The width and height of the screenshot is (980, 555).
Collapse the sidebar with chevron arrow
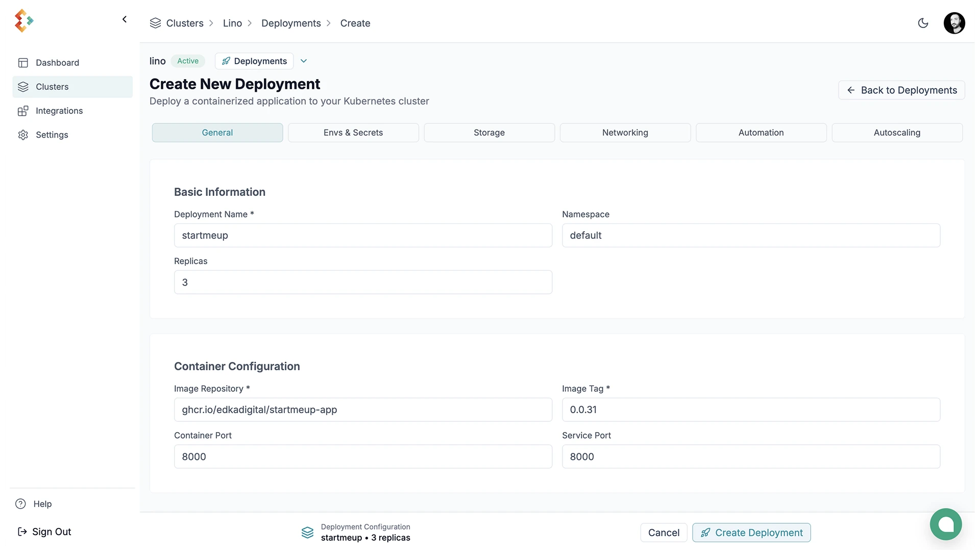click(124, 19)
